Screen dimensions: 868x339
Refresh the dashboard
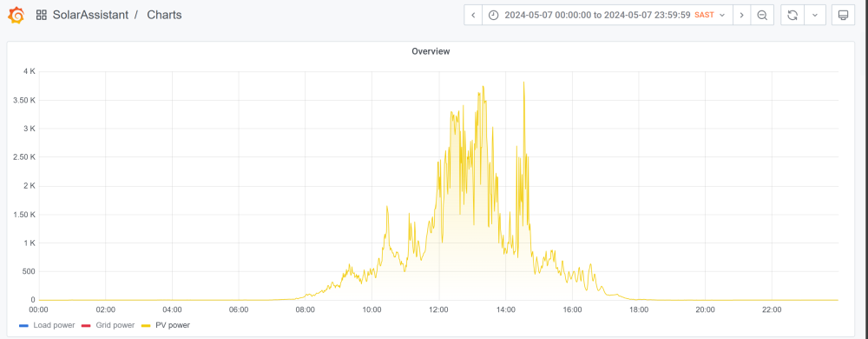(792, 15)
